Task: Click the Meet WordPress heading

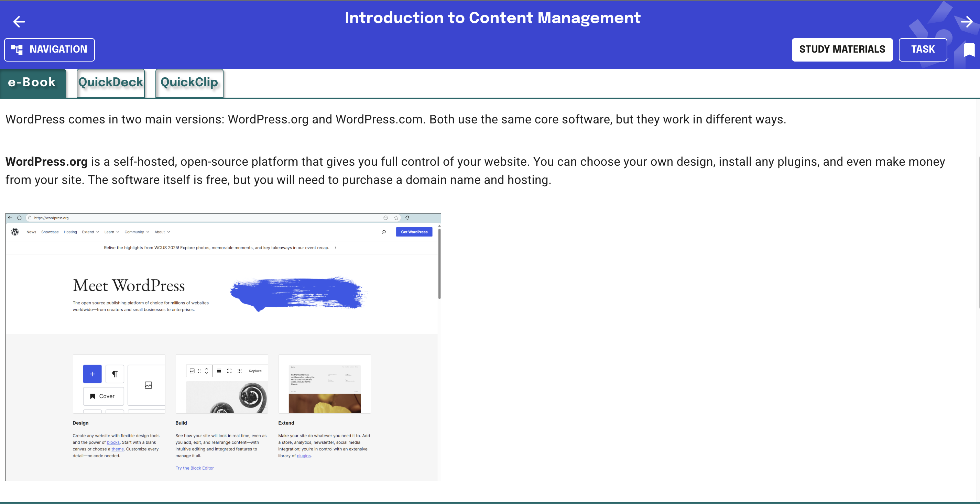Action: point(129,286)
